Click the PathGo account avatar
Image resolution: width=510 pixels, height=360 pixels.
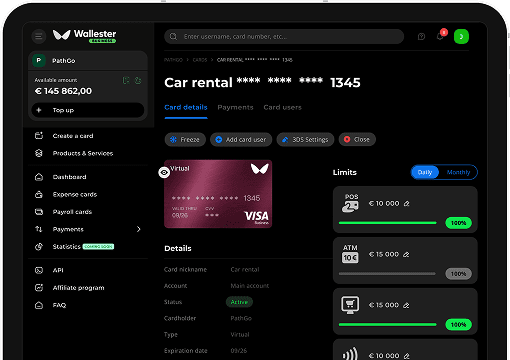[39, 60]
